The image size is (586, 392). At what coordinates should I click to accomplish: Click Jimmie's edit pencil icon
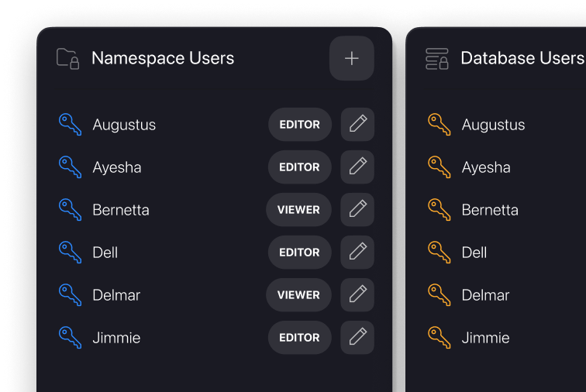click(x=357, y=337)
